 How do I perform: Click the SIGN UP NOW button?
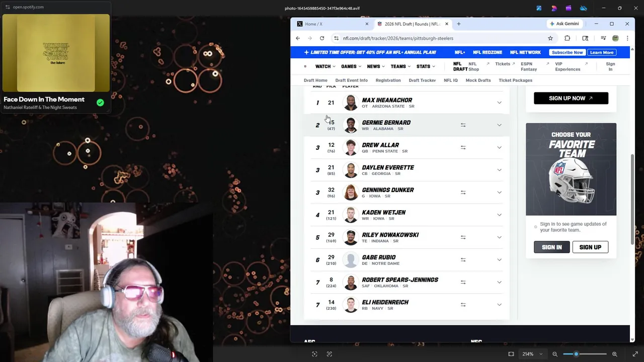(x=571, y=98)
